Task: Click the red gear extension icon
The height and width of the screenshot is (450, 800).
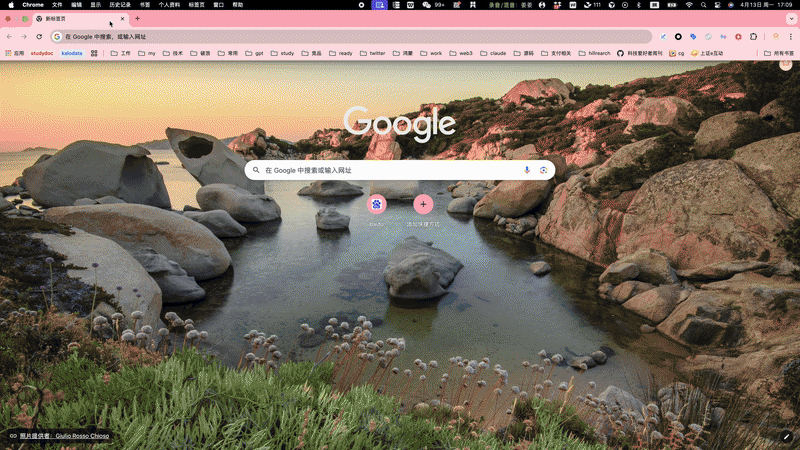Action: coord(738,37)
